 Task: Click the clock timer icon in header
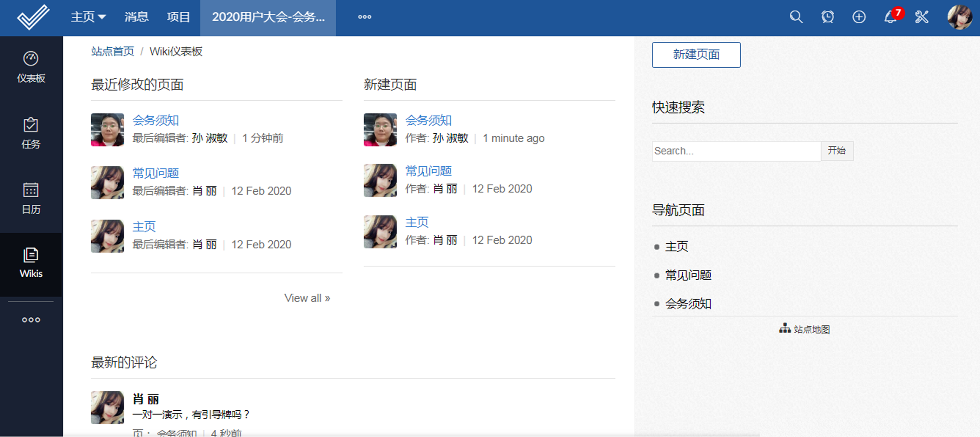tap(827, 17)
